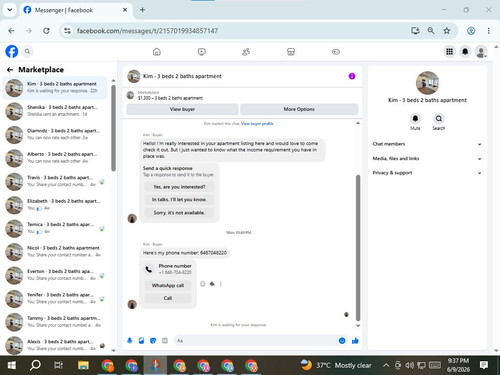Click the browser zoom magnifier icon

pos(431,31)
